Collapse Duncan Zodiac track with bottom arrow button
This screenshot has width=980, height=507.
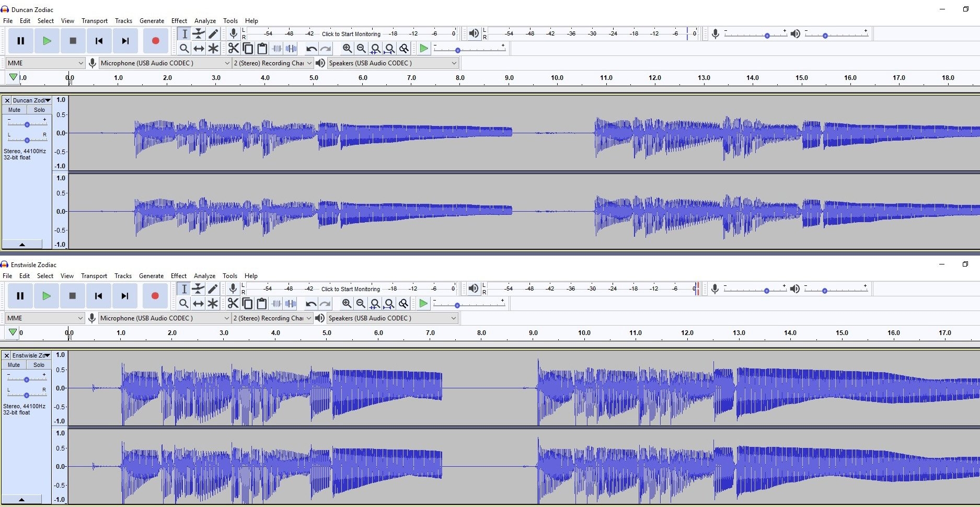22,244
